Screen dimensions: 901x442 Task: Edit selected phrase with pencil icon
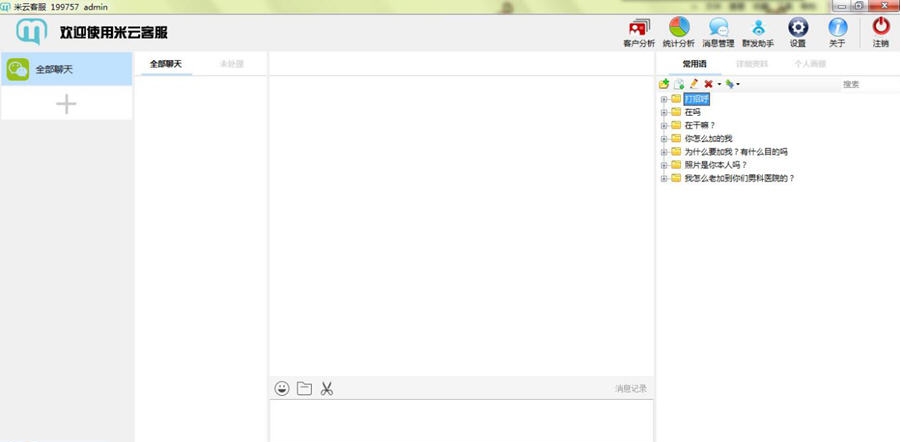pos(694,84)
